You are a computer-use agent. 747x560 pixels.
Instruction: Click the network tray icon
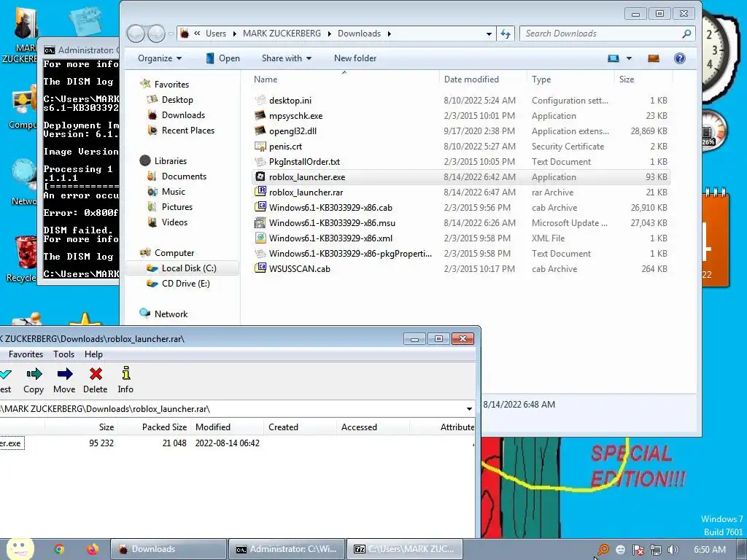click(x=656, y=550)
